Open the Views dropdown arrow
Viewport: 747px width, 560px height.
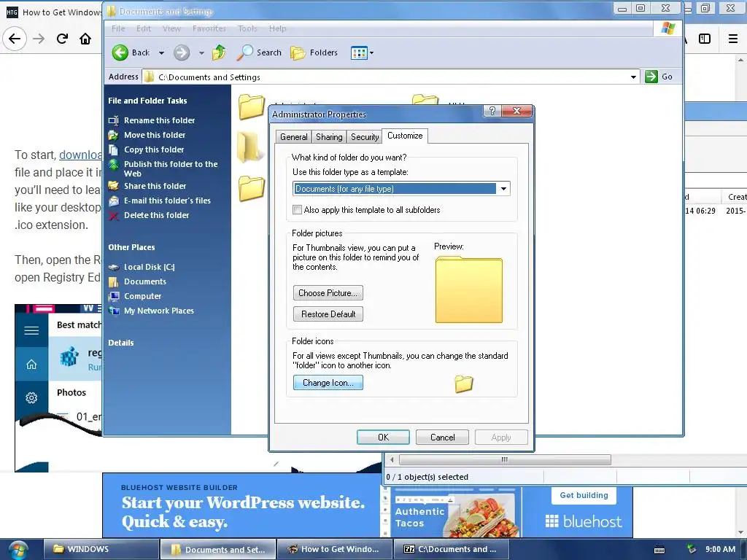(371, 52)
